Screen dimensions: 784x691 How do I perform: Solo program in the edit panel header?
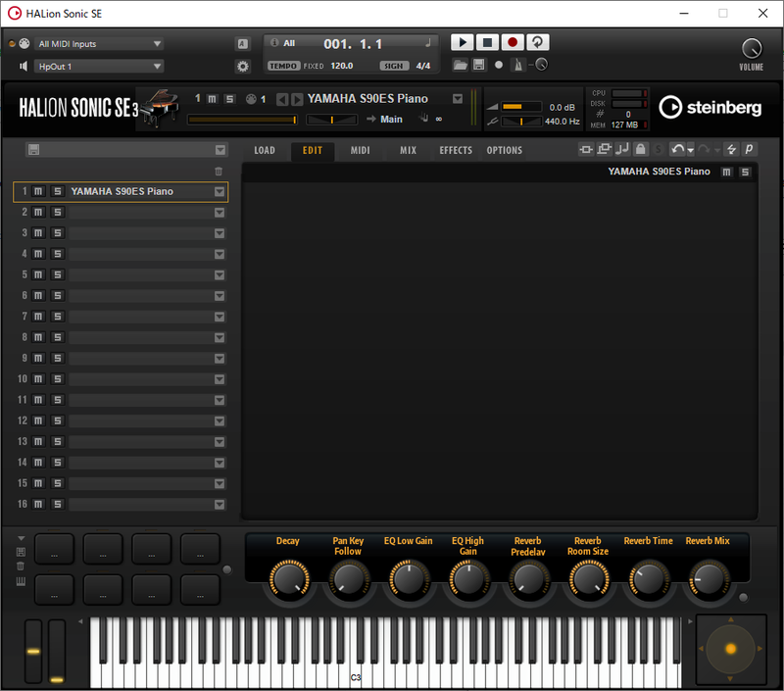[x=745, y=172]
